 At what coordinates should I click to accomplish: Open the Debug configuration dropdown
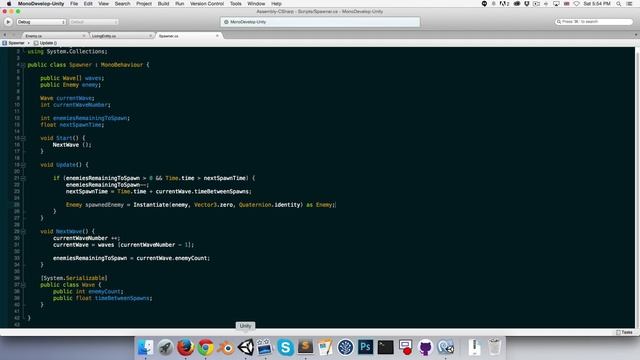pos(41,22)
